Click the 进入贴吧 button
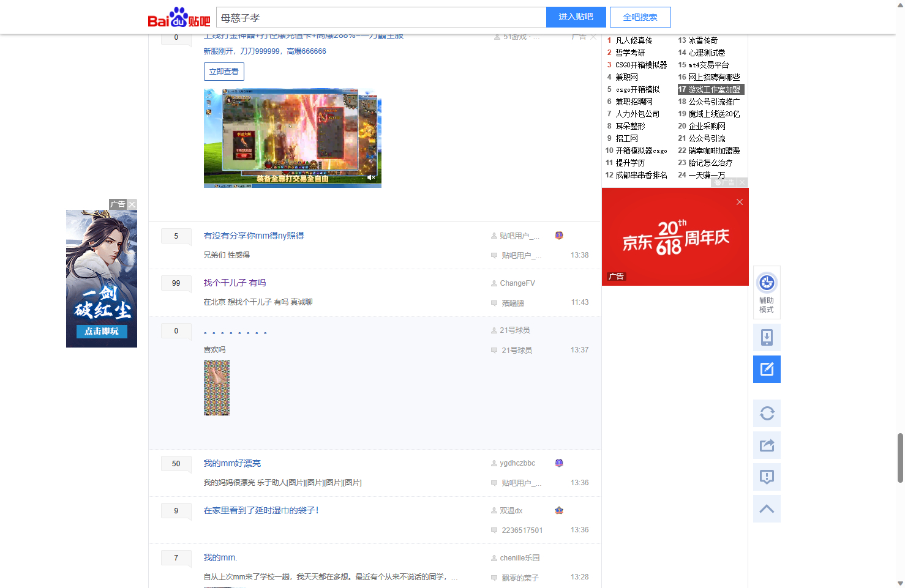Viewport: 905px width, 588px height. pos(576,17)
